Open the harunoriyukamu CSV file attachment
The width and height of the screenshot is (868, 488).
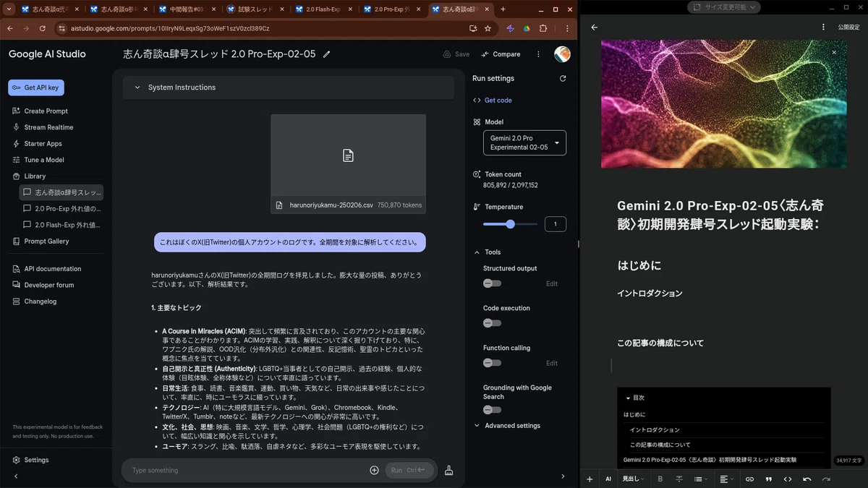pos(348,165)
